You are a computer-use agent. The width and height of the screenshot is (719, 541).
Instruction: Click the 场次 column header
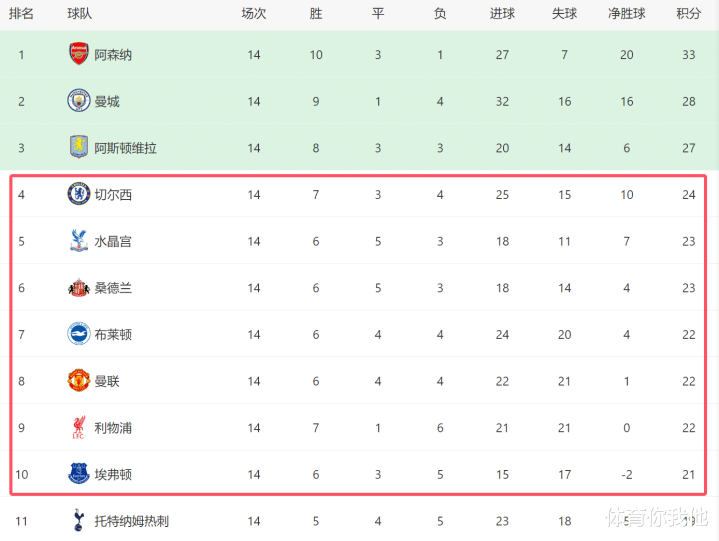coord(254,14)
